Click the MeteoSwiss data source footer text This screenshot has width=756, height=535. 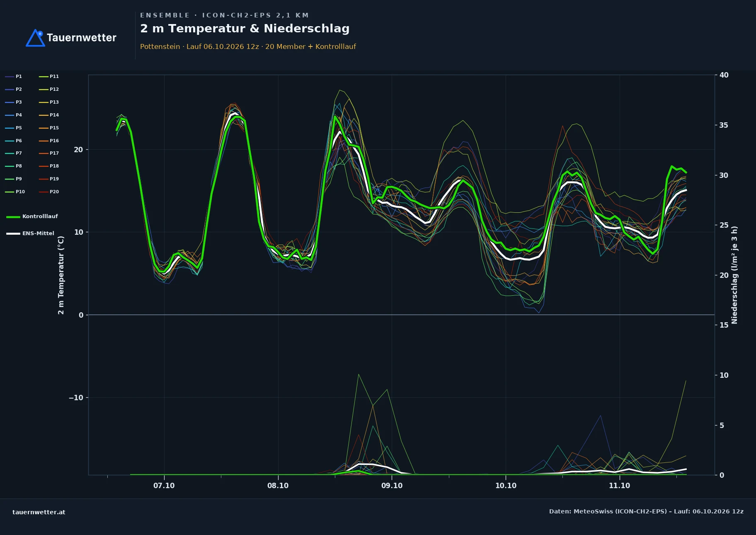647,511
